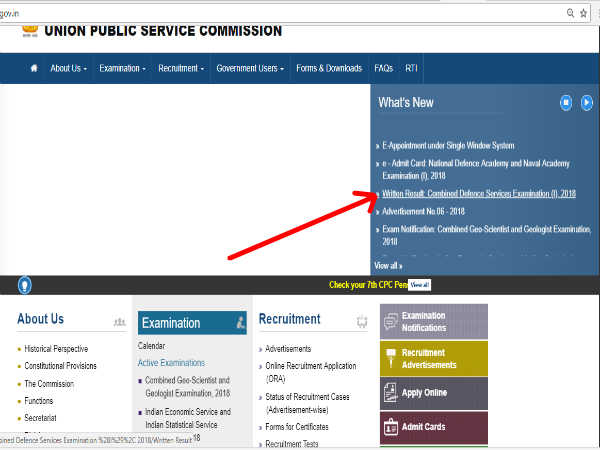The height and width of the screenshot is (450, 600).
Task: Click the Apply Online tile
Action: [x=434, y=393]
